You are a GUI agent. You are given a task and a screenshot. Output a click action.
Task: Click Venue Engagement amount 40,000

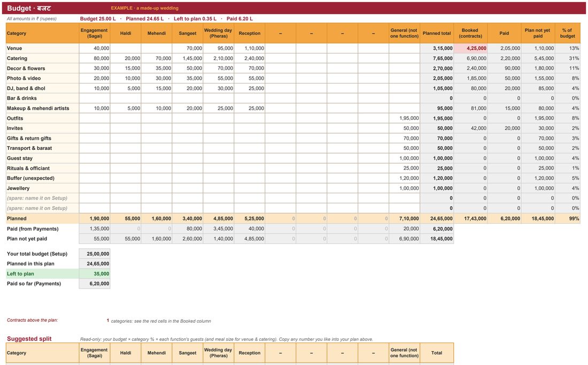95,48
